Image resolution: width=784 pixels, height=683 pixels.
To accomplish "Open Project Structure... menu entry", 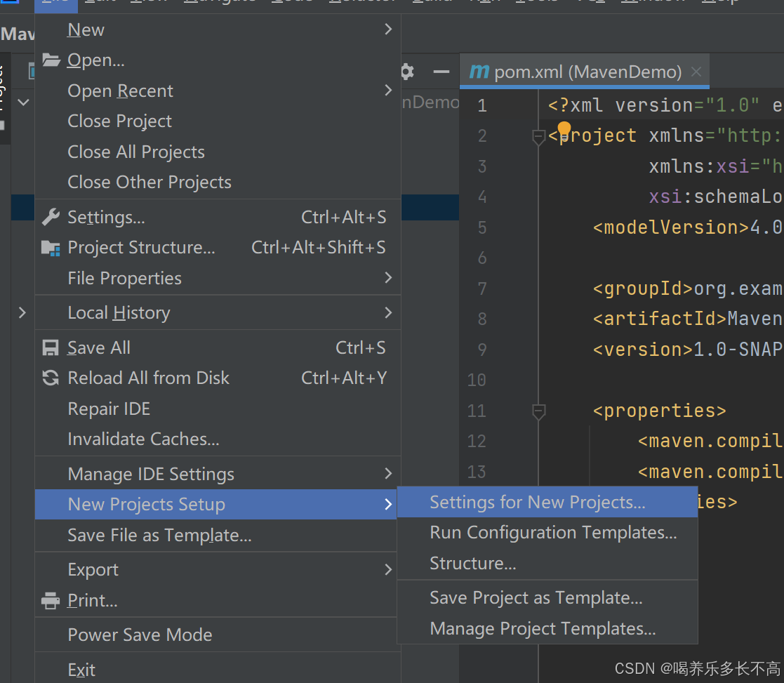I will click(x=218, y=248).
